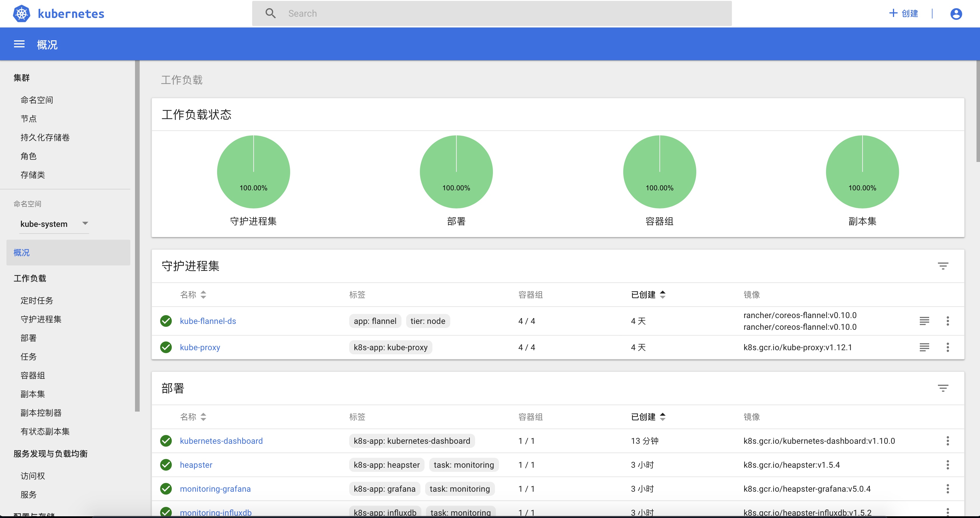Click the plus icon next to 创建
The width and height of the screenshot is (980, 518).
click(x=893, y=13)
